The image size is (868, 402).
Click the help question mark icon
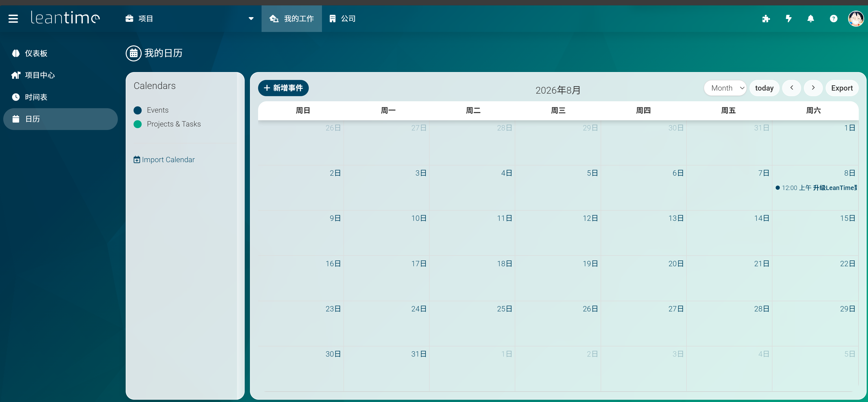pyautogui.click(x=833, y=19)
